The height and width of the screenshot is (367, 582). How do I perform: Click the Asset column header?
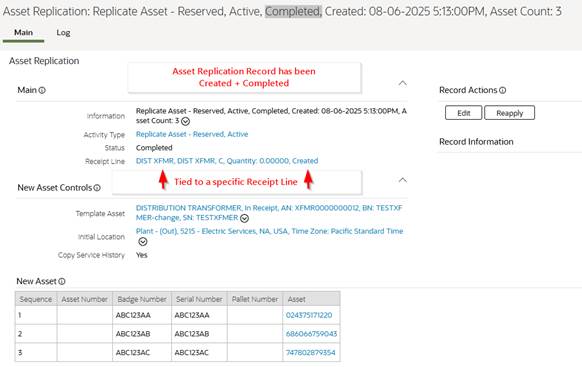(311, 299)
